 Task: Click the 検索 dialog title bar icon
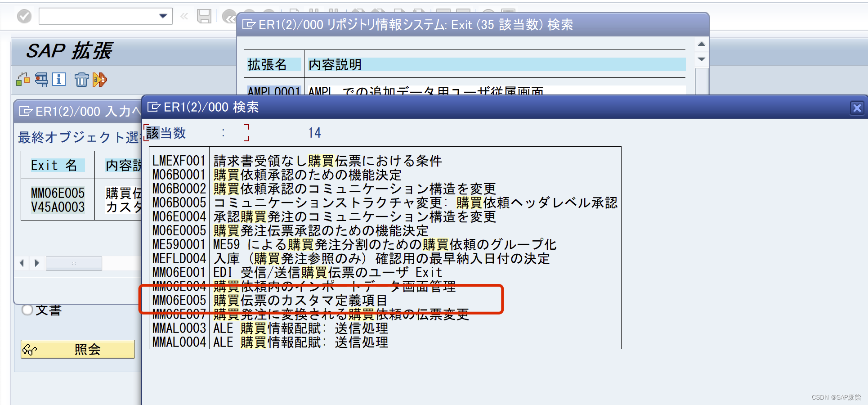pyautogui.click(x=154, y=107)
